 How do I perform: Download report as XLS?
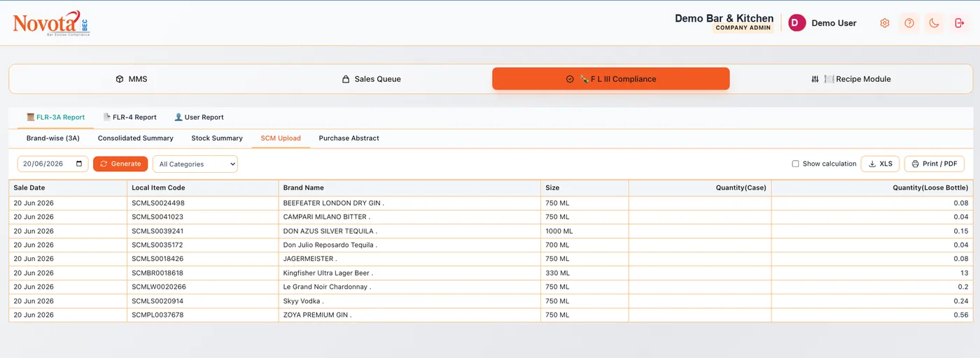(x=880, y=164)
